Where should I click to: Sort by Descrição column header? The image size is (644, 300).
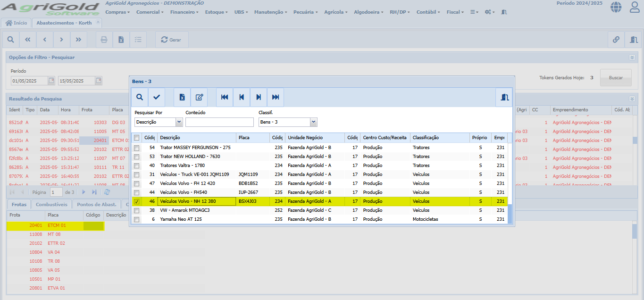click(197, 138)
